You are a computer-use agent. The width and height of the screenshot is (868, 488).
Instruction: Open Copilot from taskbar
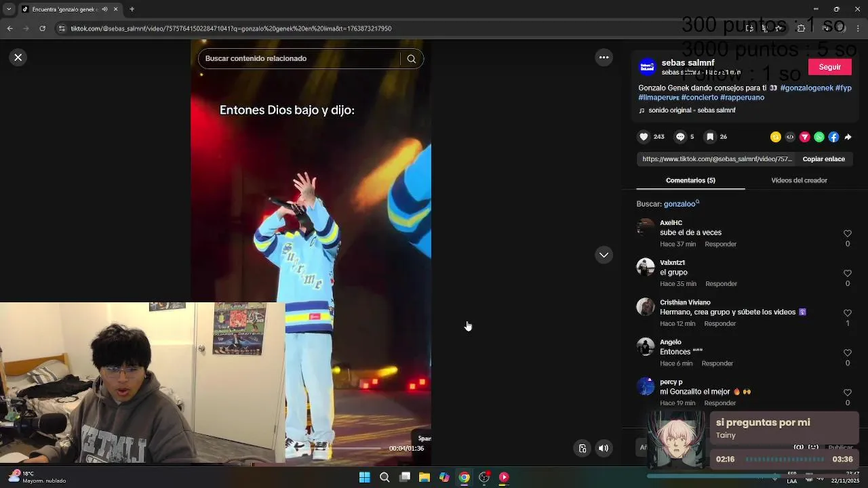pos(444,477)
